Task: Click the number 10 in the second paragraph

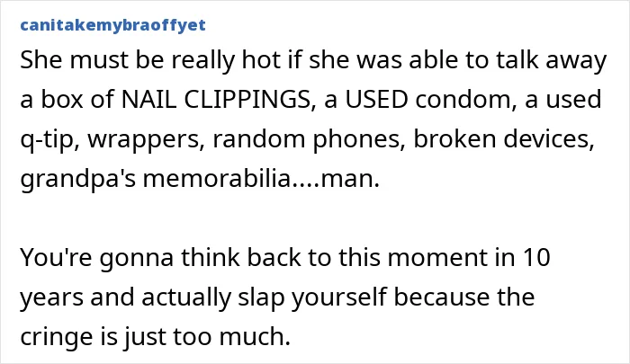Action: point(536,257)
